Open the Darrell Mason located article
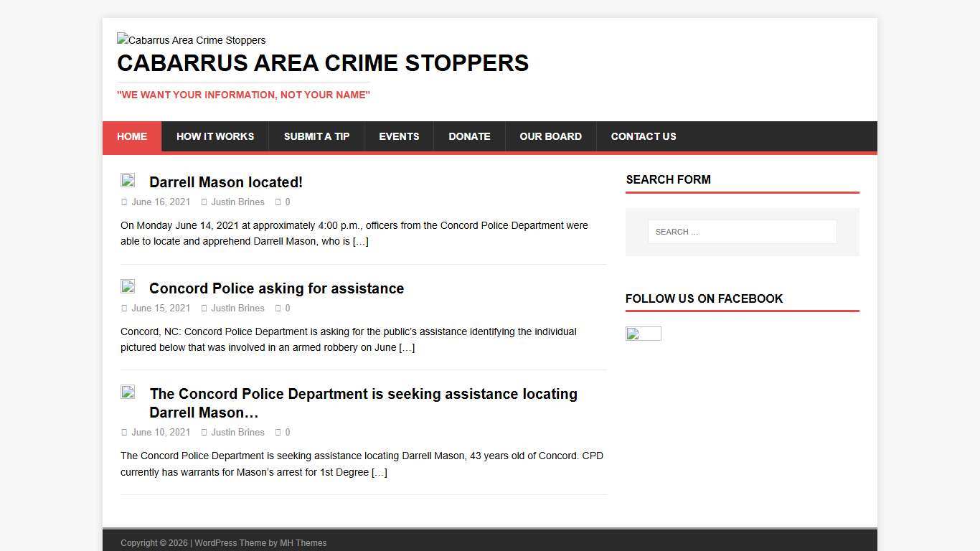Image resolution: width=980 pixels, height=551 pixels. (x=225, y=182)
